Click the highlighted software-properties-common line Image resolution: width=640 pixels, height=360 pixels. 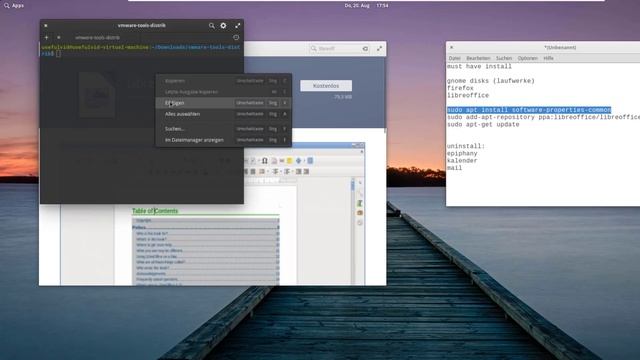pyautogui.click(x=529, y=110)
